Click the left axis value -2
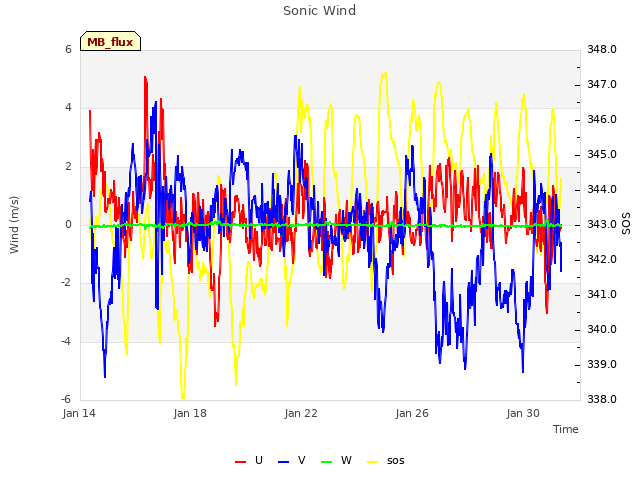Image resolution: width=640 pixels, height=480 pixels. 66,282
